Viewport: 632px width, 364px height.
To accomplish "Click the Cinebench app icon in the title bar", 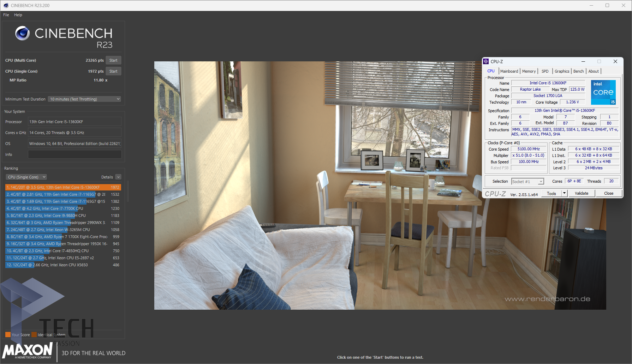I will 6,5.
